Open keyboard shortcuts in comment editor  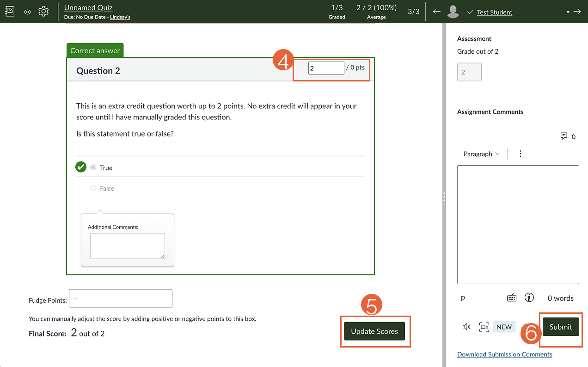(x=511, y=298)
